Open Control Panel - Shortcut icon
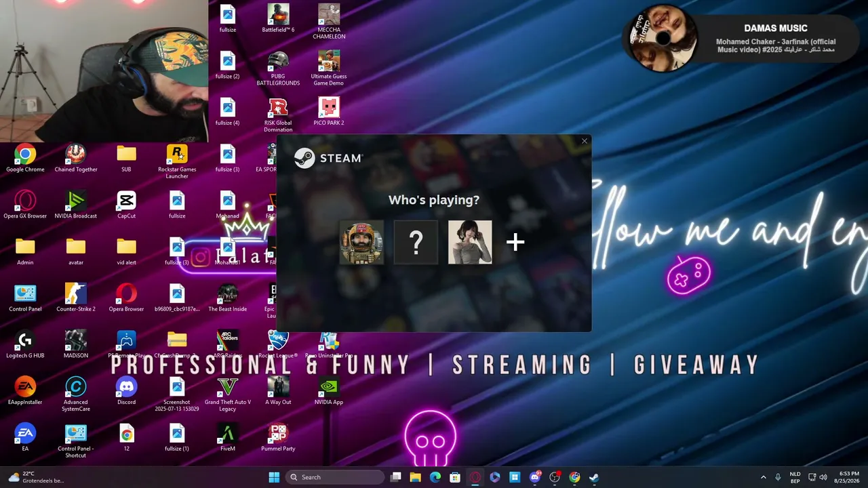The height and width of the screenshot is (488, 868). tap(76, 441)
